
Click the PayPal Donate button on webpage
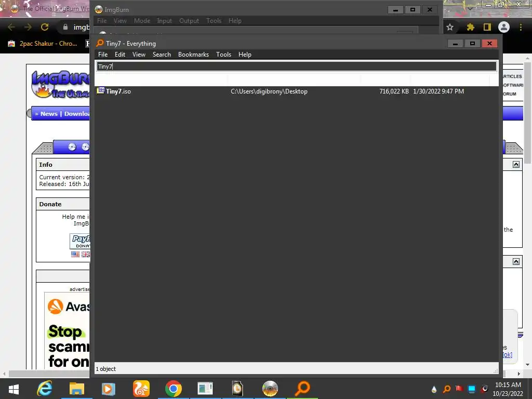click(80, 241)
